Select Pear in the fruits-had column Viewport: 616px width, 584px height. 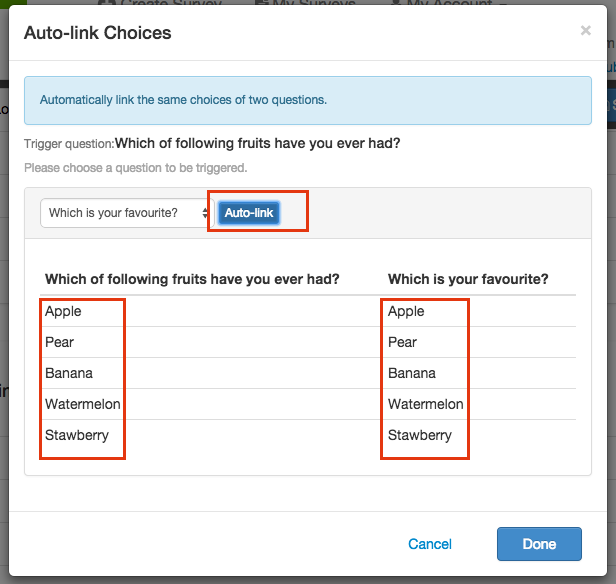tap(60, 342)
